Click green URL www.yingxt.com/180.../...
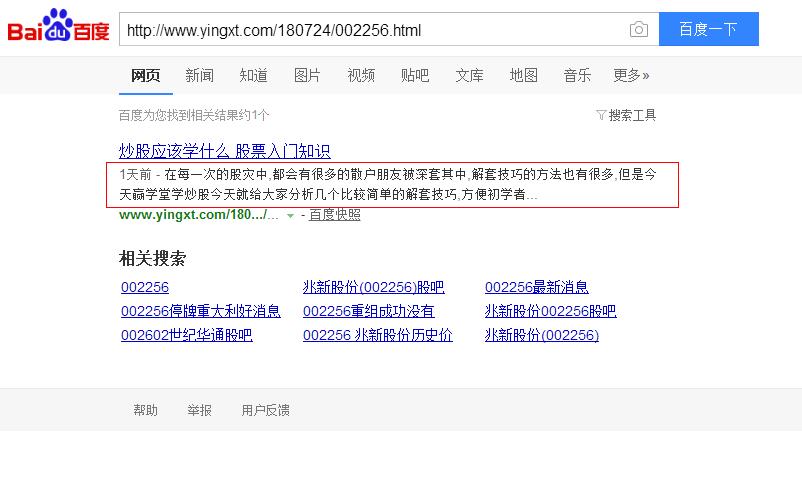Screen dimensions: 802x482 click(198, 215)
